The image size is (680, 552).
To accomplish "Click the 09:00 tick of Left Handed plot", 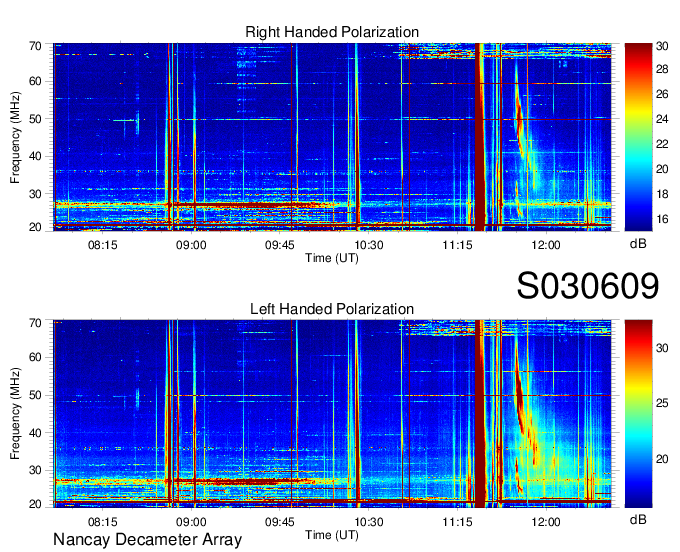I will 191,522.
